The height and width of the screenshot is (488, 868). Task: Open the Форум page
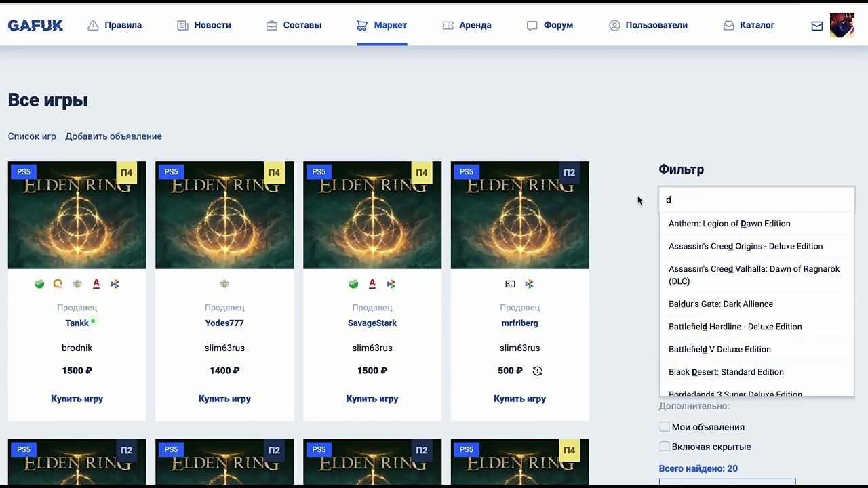[550, 25]
